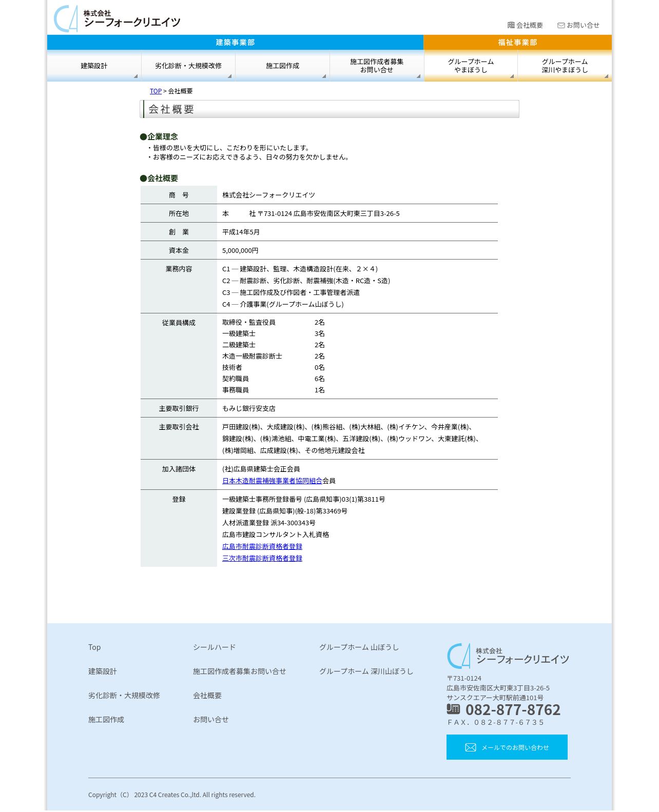The width and height of the screenshot is (659, 812).
Task: Open the 建築設計 navigation menu
Action: [94, 66]
